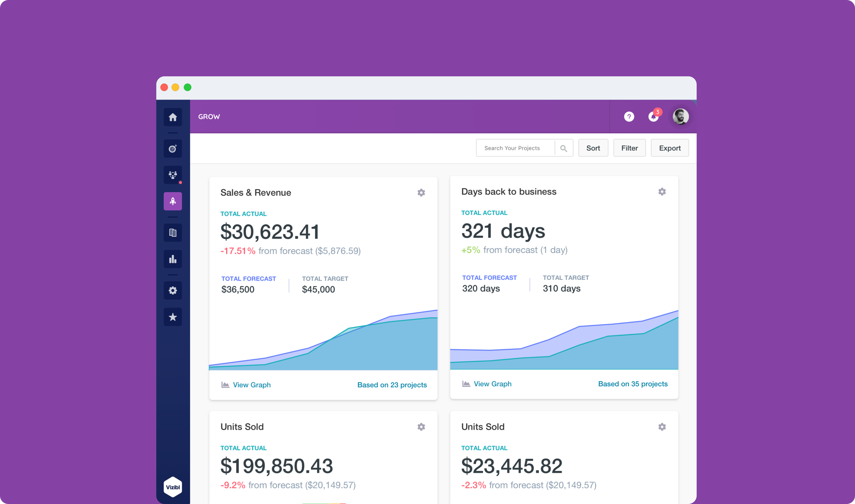The image size is (855, 504).
Task: Click the star favorites sidebar icon
Action: point(173,317)
